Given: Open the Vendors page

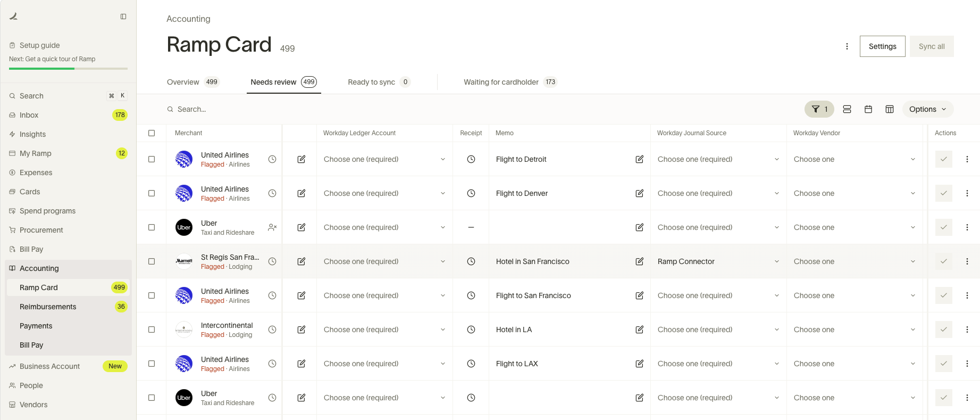Looking at the screenshot, I should click(x=68, y=405).
